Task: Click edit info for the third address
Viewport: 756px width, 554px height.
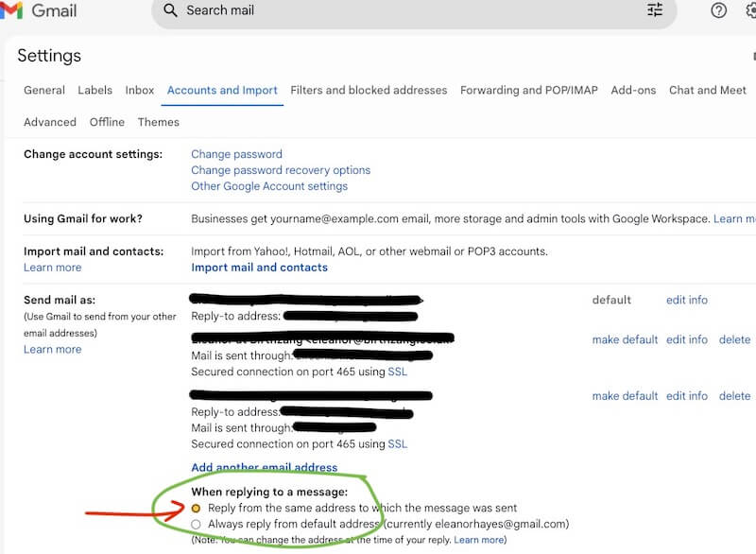Action: 687,396
